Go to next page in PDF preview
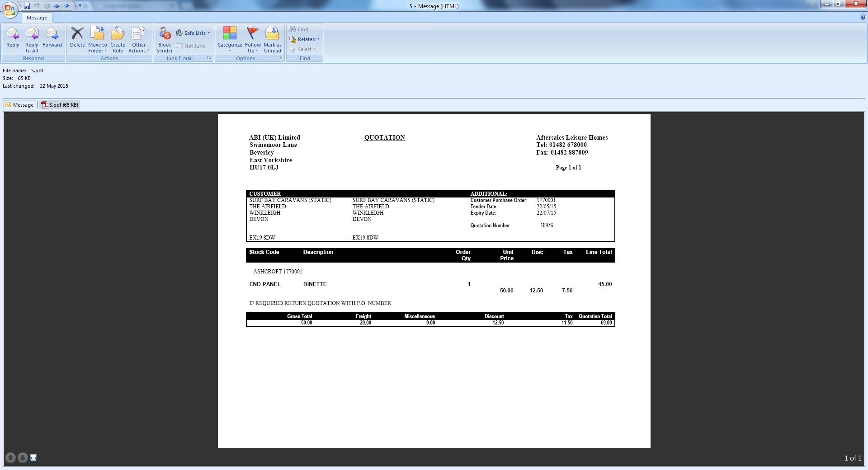The width and height of the screenshot is (868, 470). [x=23, y=458]
